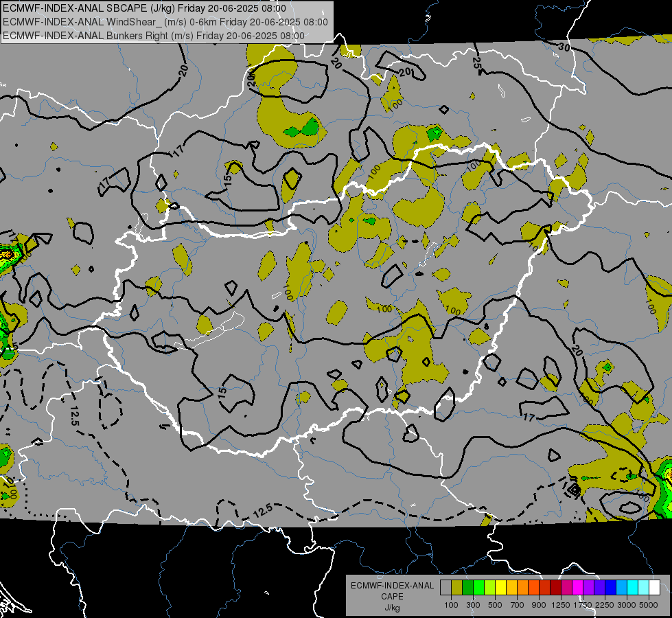
Task: Click the 100 tick label under the legend
Action: point(451,605)
